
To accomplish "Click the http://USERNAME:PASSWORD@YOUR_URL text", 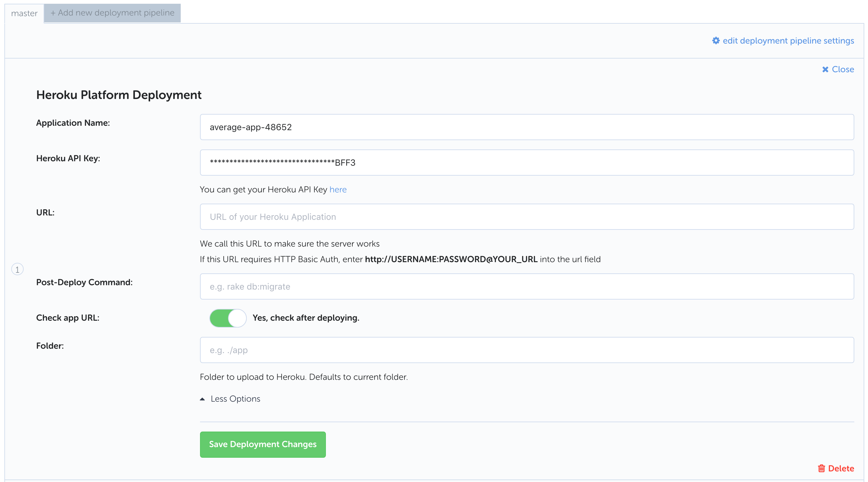I will click(451, 259).
